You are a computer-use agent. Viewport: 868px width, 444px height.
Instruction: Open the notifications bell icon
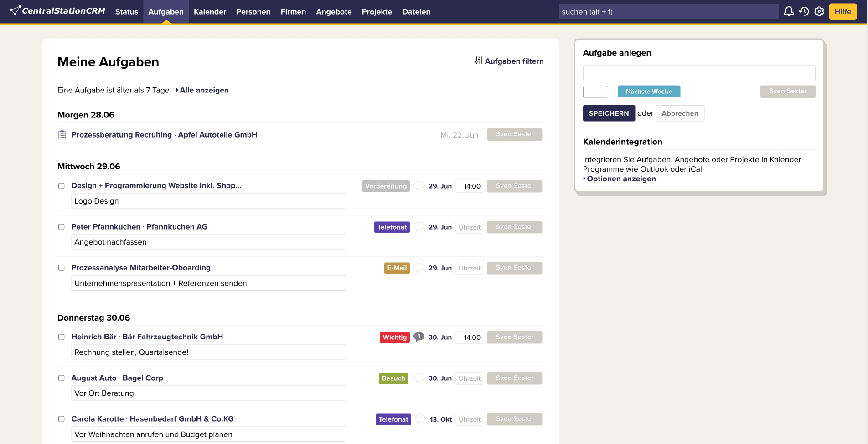pos(788,11)
